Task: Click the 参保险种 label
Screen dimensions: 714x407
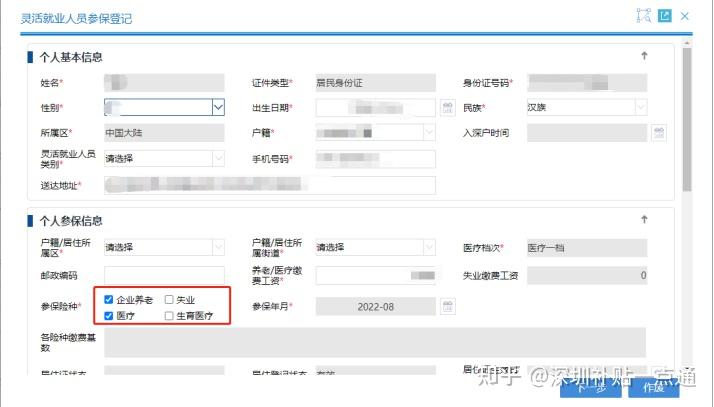Action: pyautogui.click(x=61, y=306)
